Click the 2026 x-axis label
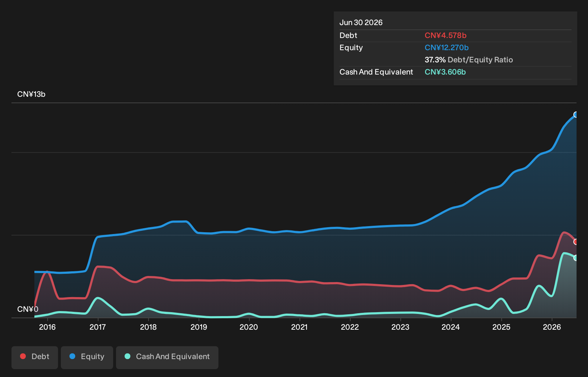Image resolution: width=588 pixels, height=377 pixels. [552, 327]
